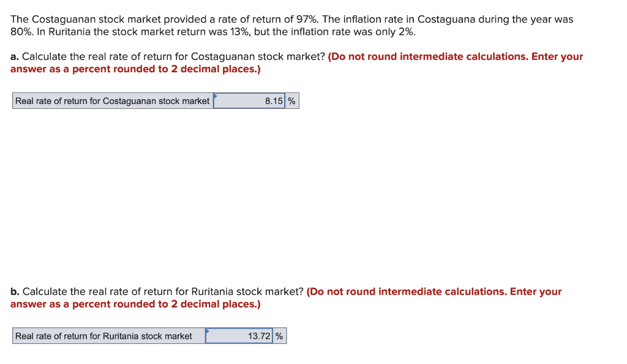
Task: Click the percent unit cell beside 8.15
Action: point(291,101)
